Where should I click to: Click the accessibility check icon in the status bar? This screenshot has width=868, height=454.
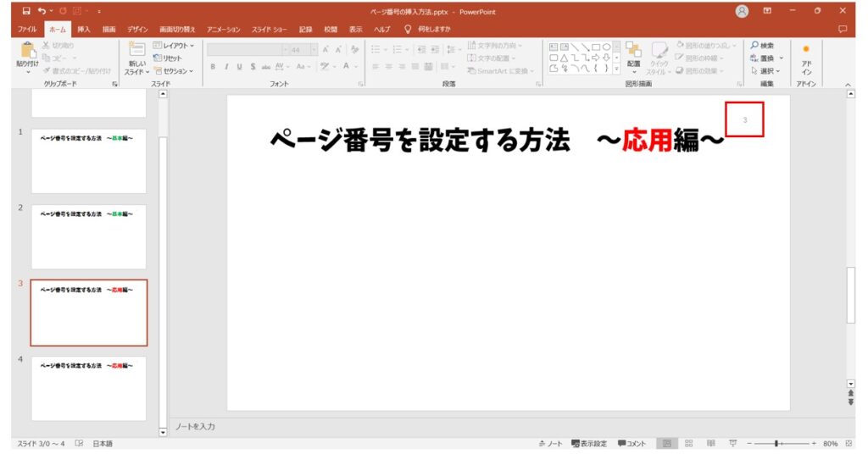point(79,444)
